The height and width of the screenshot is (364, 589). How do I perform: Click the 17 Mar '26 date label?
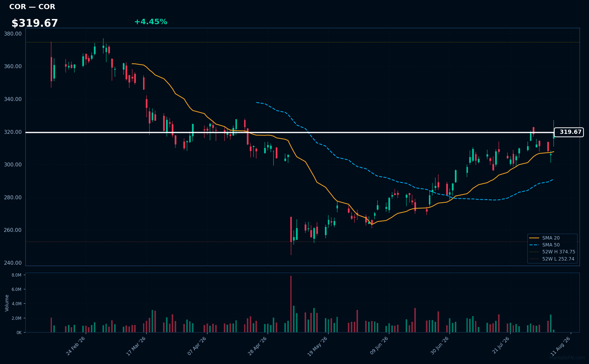pos(136,346)
